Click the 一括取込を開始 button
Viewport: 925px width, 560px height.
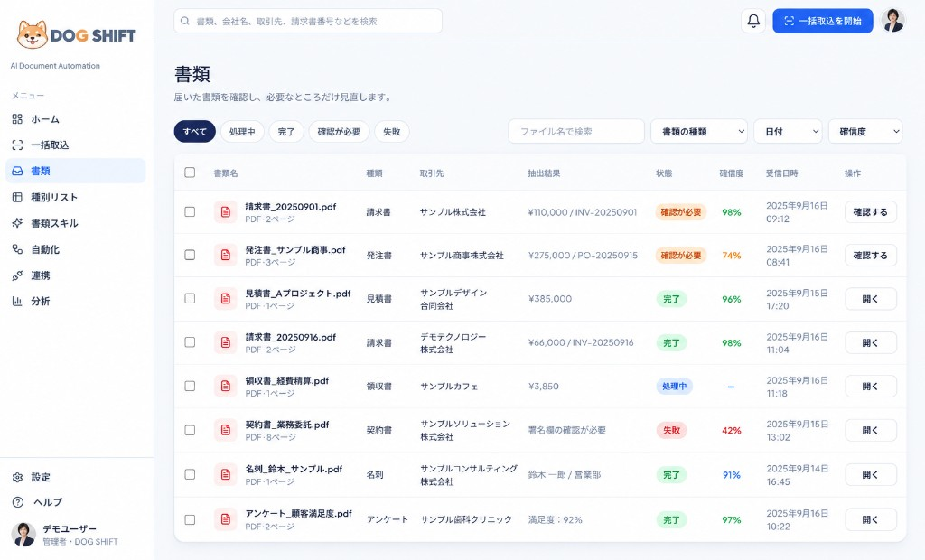(823, 22)
